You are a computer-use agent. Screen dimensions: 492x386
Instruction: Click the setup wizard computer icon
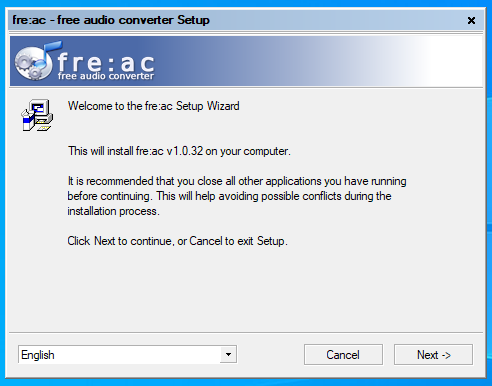(37, 115)
